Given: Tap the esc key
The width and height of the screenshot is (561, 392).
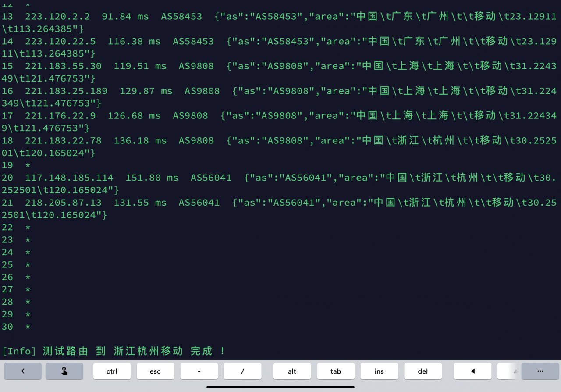Looking at the screenshot, I should point(155,371).
